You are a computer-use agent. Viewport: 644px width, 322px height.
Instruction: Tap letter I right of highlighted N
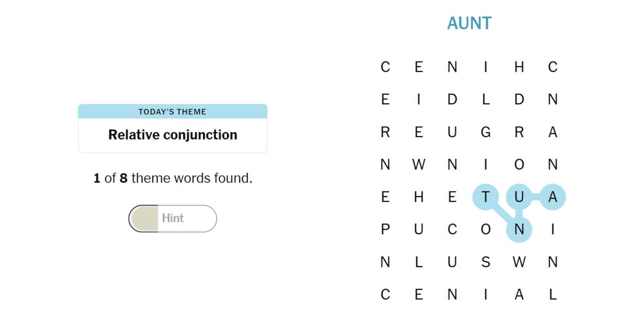coord(552,229)
